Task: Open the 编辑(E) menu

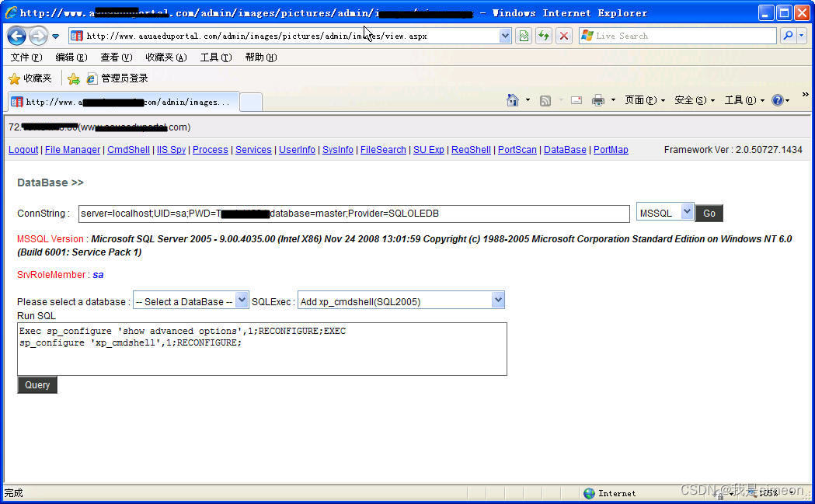Action: 71,57
